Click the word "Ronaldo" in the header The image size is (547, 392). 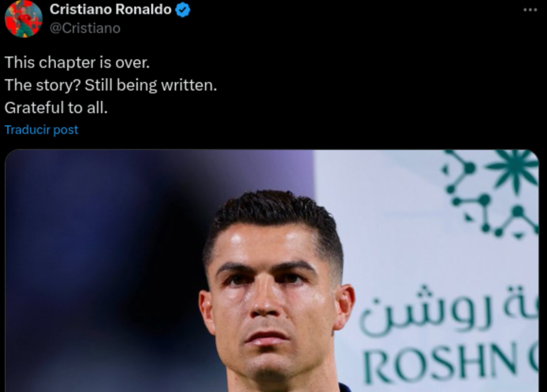pos(143,10)
